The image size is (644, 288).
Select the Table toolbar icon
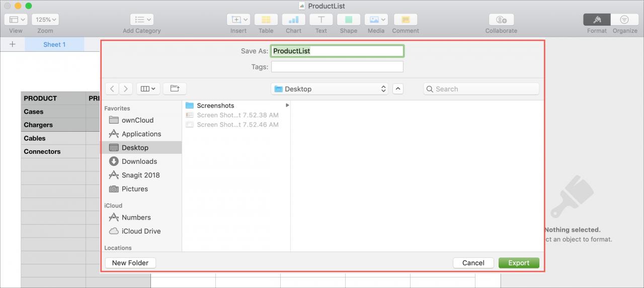[266, 20]
